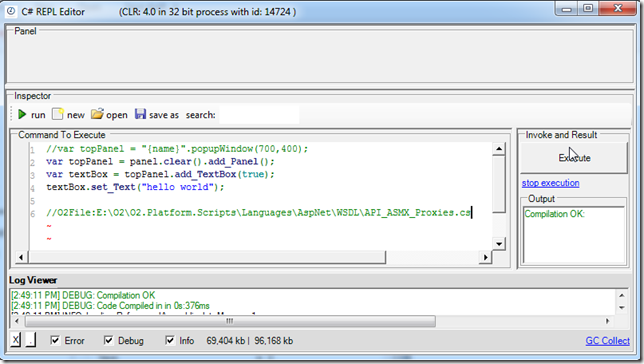Click code editor scroll-left arrow
The height and width of the screenshot is (364, 644).
[x=21, y=258]
